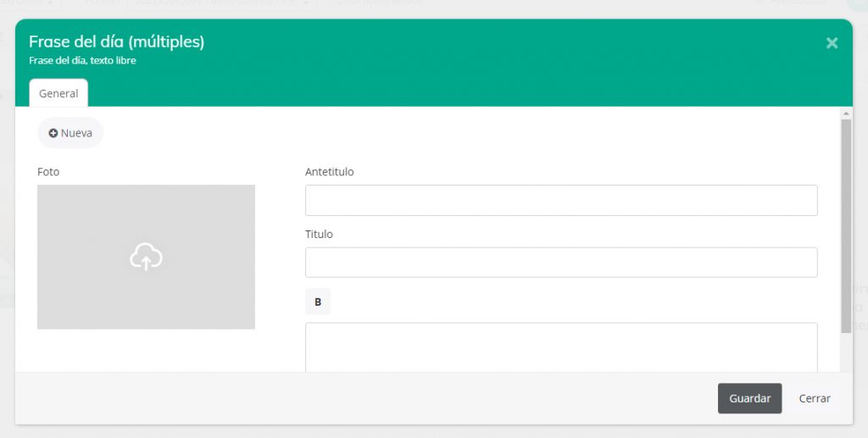The height and width of the screenshot is (438, 868).
Task: Click the subtitle Frase del día, texto libre
Action: coord(82,61)
